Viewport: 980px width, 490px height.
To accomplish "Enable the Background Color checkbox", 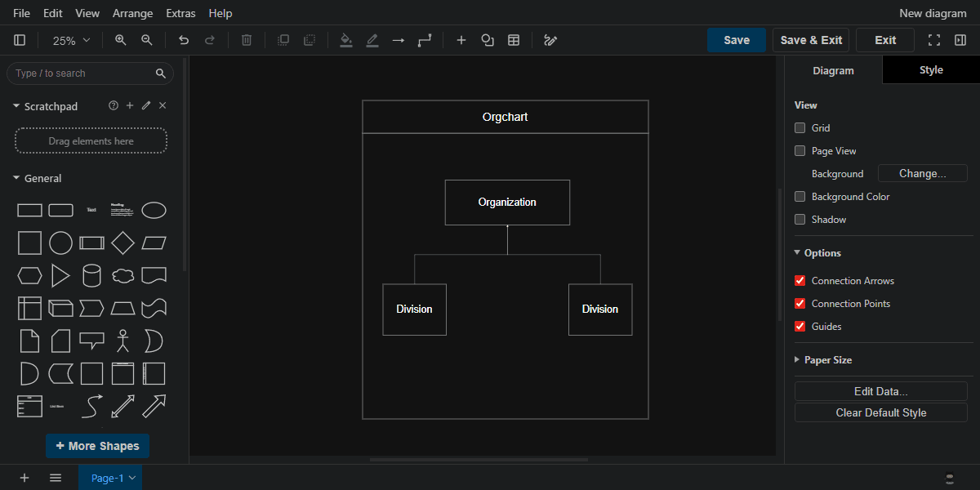I will 800,197.
